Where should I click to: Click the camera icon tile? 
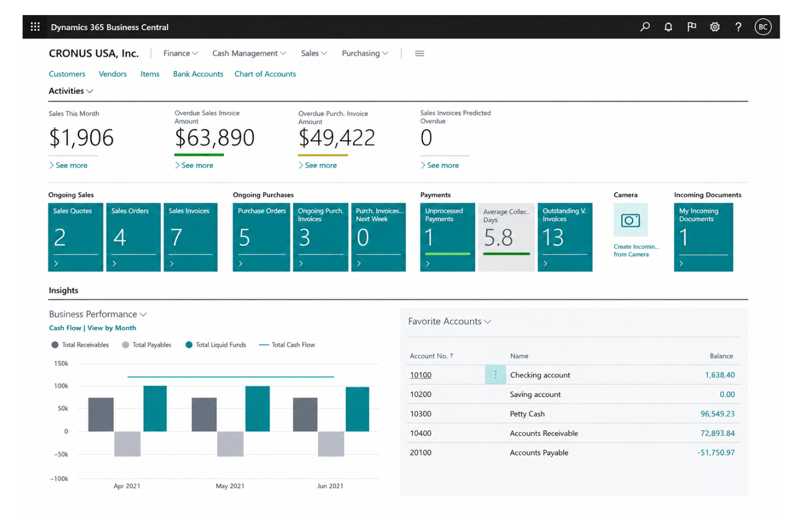pos(630,220)
